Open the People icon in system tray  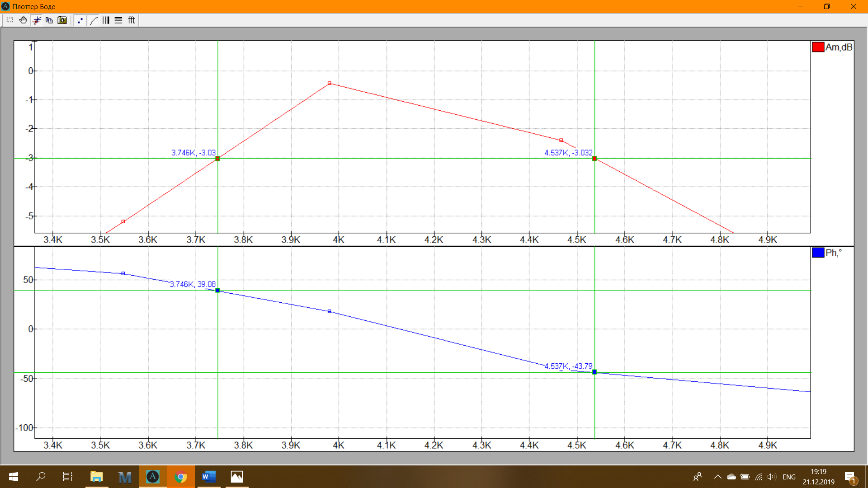[698, 477]
